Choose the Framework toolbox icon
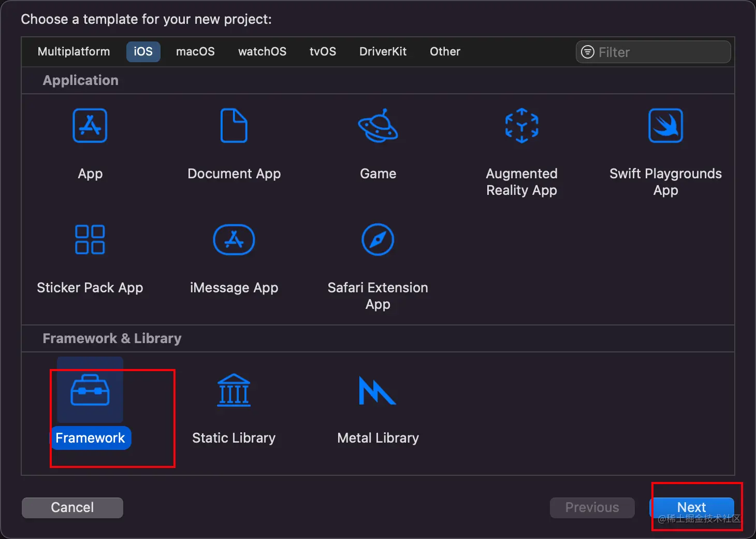Screen dimensions: 756x539 point(90,390)
